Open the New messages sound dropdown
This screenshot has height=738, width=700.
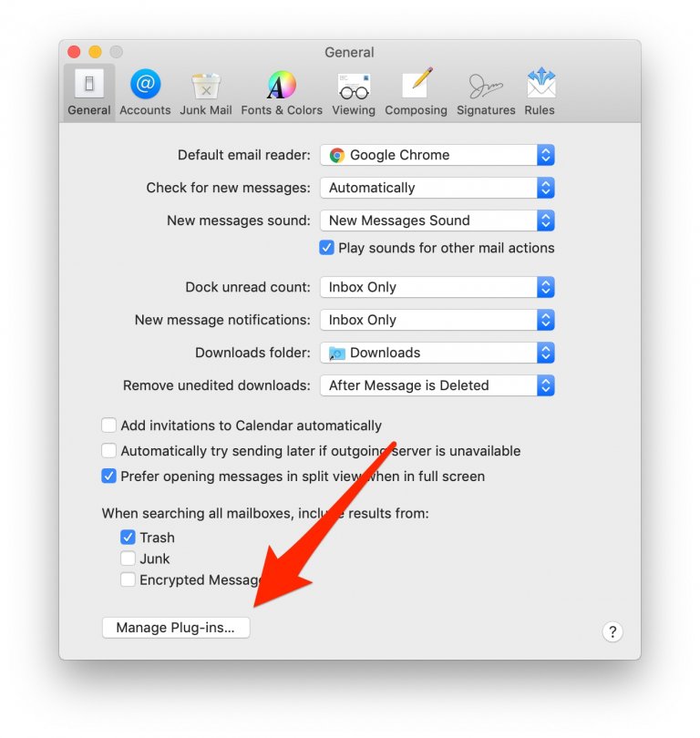click(437, 220)
